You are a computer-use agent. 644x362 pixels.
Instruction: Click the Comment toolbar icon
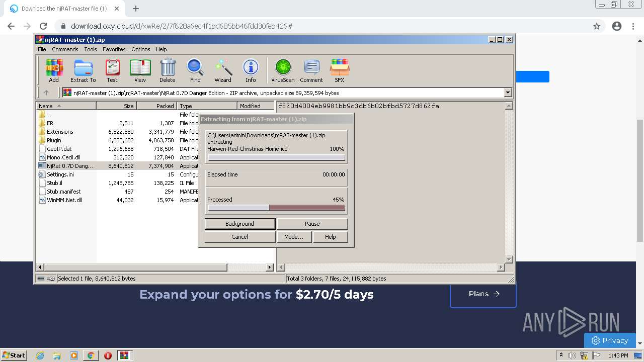[311, 70]
